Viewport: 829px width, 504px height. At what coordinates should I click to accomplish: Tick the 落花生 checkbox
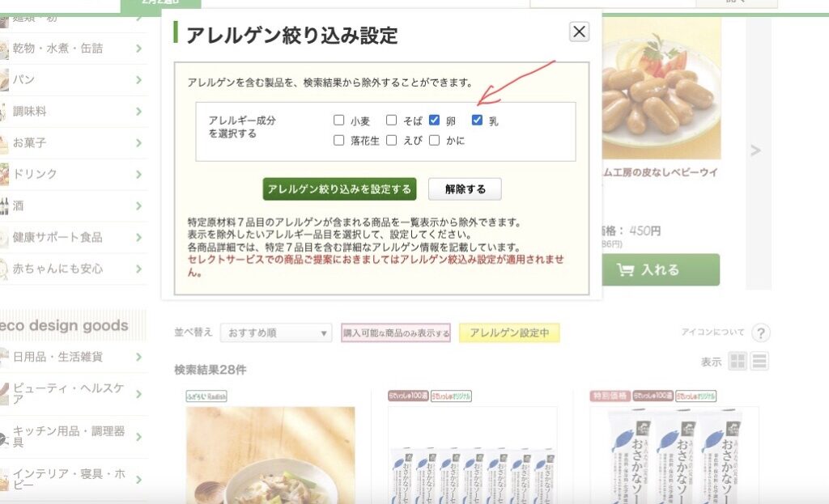tap(339, 140)
